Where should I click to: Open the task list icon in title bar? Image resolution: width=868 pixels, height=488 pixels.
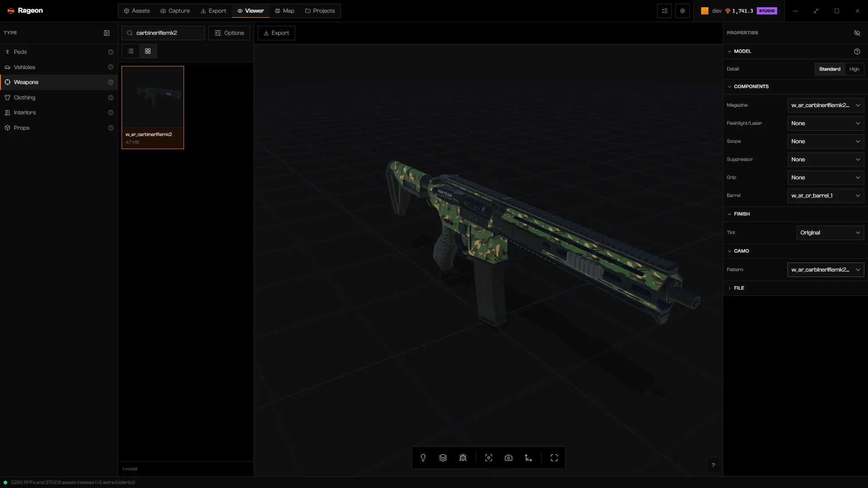pos(665,11)
